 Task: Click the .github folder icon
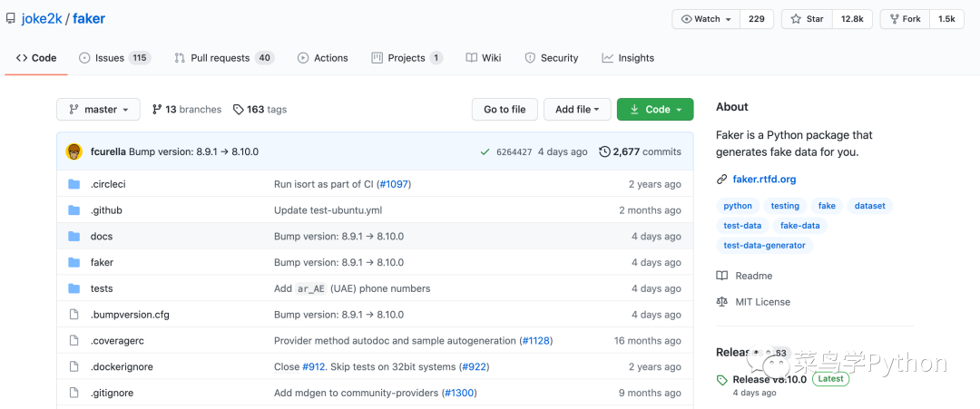[x=74, y=210]
